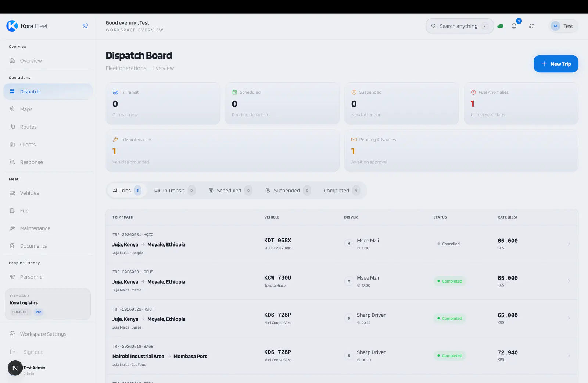Select the All Trips tab
Viewport: 588px width, 383px height.
click(x=127, y=191)
